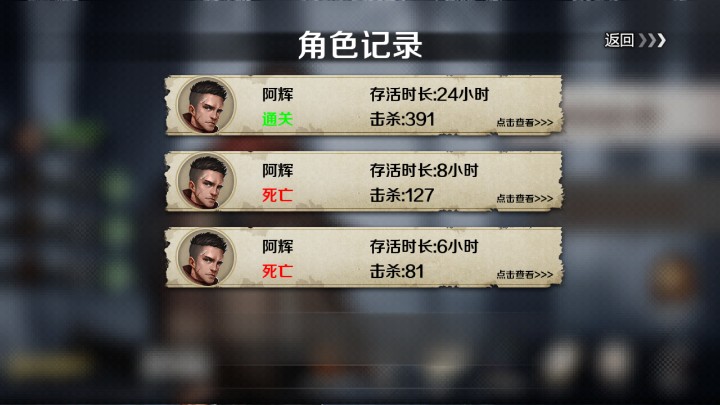Click the green 通关 status label
The width and height of the screenshot is (720, 405).
[277, 119]
